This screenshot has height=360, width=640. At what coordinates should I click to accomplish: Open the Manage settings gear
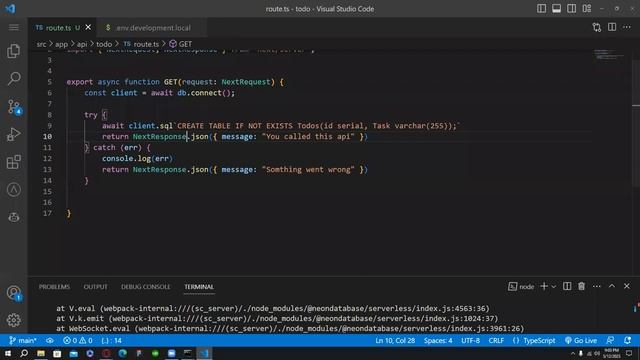coord(13,320)
